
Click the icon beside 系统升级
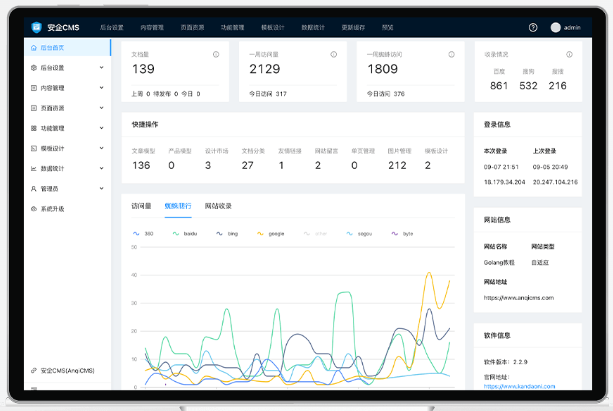click(34, 209)
